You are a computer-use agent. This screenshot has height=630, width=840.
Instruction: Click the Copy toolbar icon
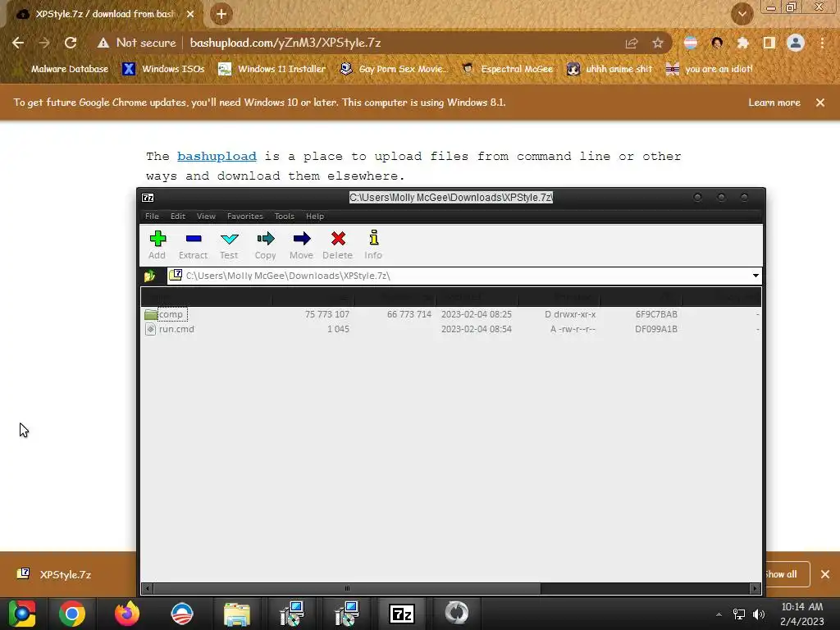pyautogui.click(x=265, y=244)
